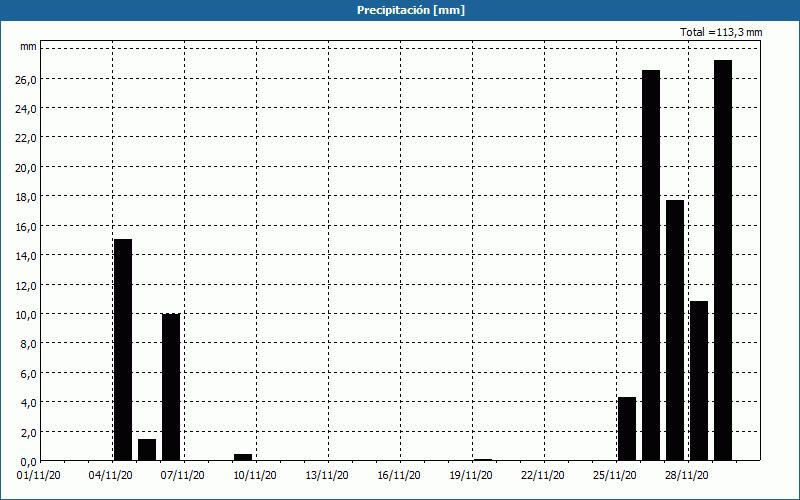Click the tiny bar near 10/11/20
800x500 pixels.
click(x=243, y=457)
